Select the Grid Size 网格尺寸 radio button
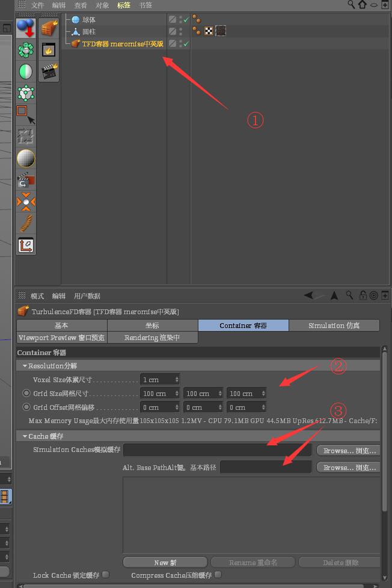Image resolution: width=392 pixels, height=588 pixels. [x=26, y=394]
